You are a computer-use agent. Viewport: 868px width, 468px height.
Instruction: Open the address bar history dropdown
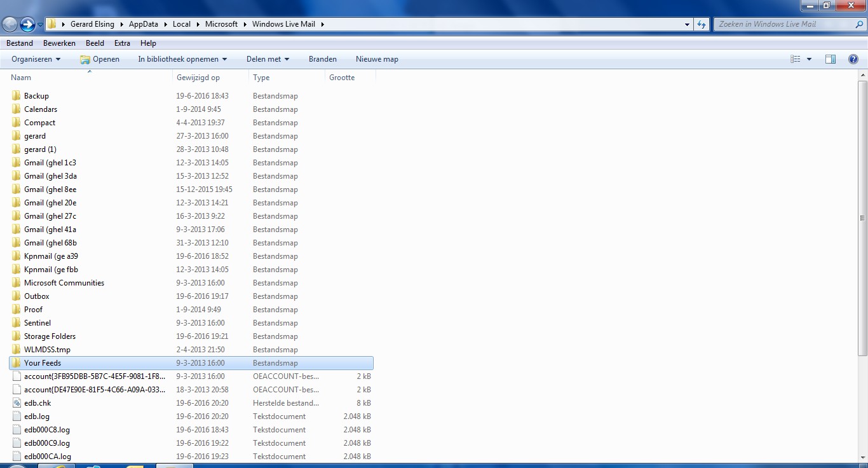(688, 24)
